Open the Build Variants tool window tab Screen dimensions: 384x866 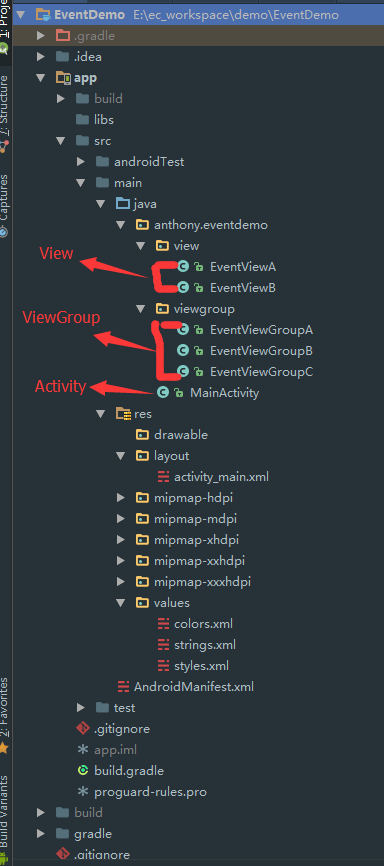tap(5, 819)
